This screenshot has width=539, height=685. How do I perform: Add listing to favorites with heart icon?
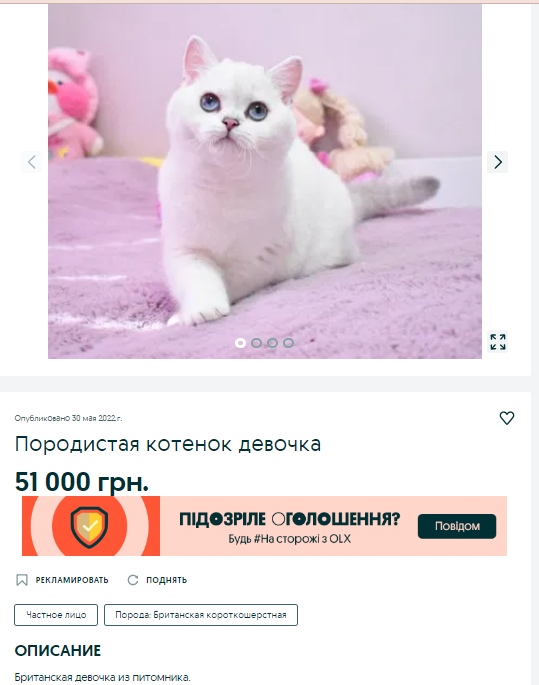point(507,418)
